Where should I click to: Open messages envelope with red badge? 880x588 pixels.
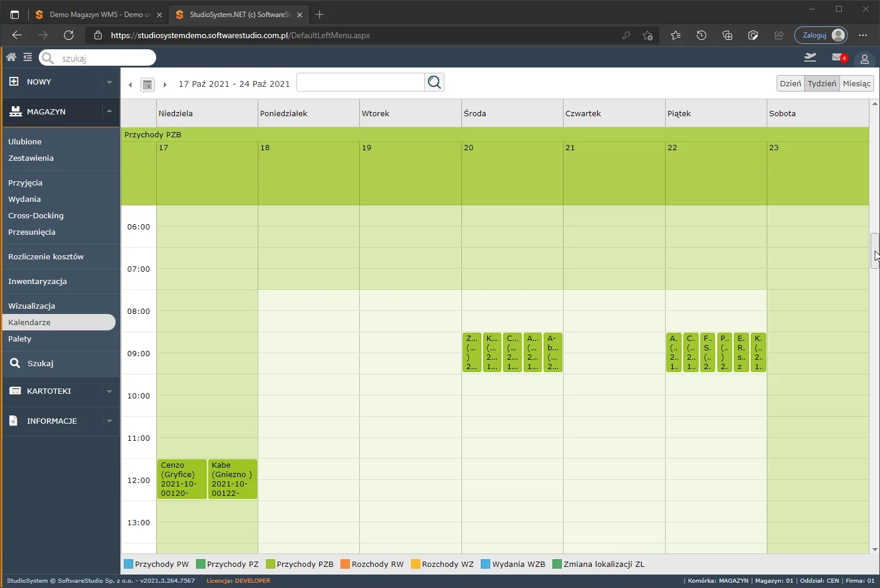point(839,57)
